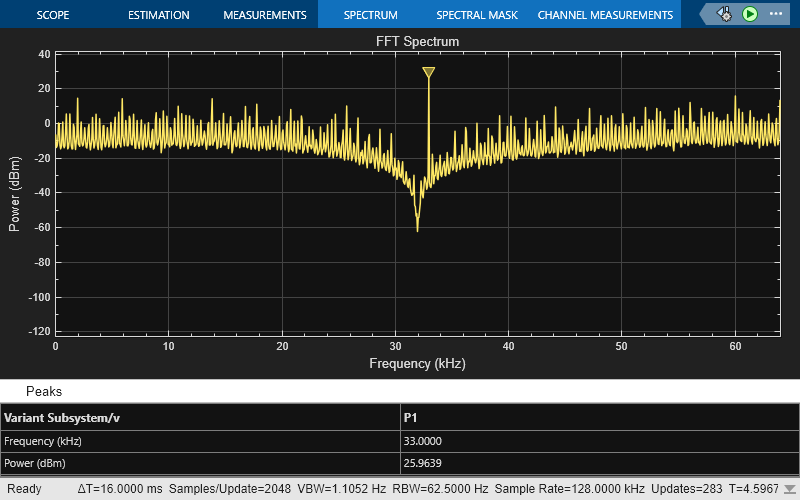Click the green Run playback button
The width and height of the screenshot is (800, 500).
tap(750, 14)
